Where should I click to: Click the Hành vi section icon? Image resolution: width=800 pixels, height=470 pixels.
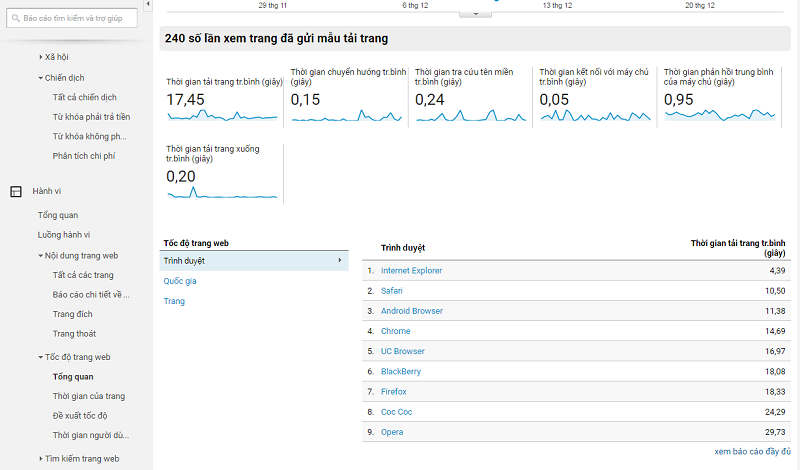click(x=15, y=191)
